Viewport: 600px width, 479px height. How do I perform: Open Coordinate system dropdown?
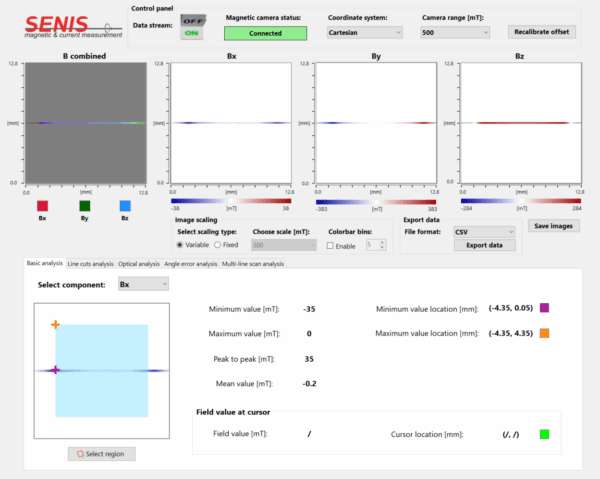(x=364, y=32)
